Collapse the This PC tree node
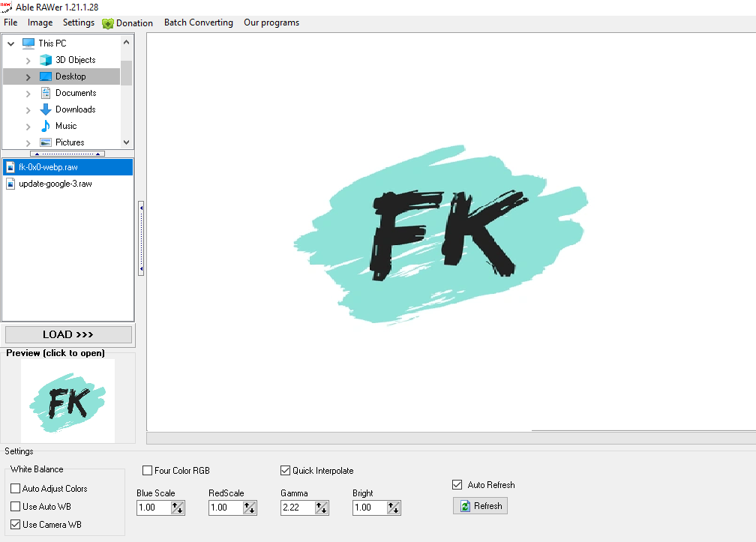The height and width of the screenshot is (542, 756). click(x=11, y=43)
